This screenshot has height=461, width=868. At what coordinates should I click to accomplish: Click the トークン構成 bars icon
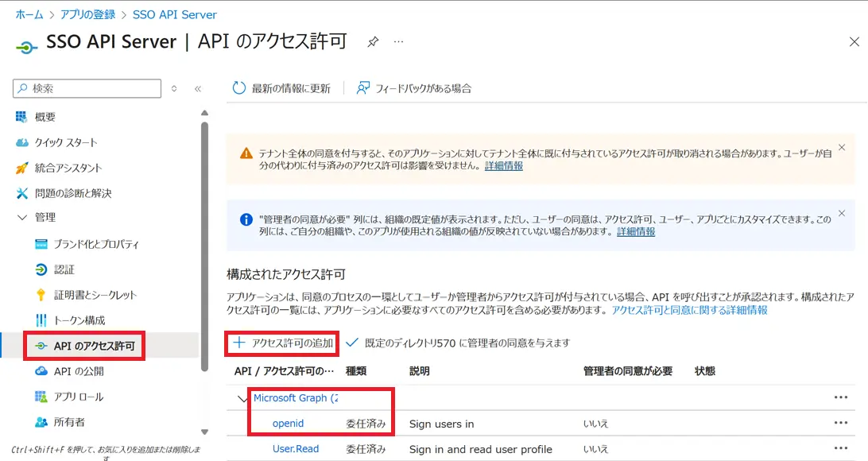(x=41, y=320)
